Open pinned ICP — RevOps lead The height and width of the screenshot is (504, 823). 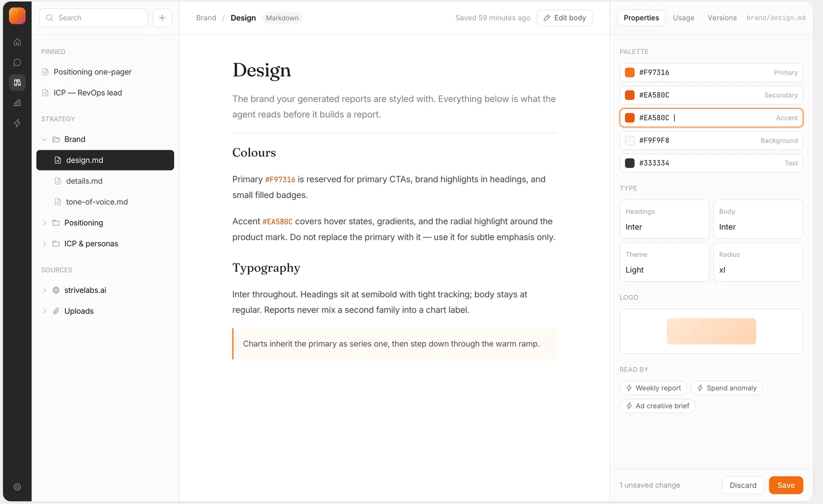pos(105,93)
